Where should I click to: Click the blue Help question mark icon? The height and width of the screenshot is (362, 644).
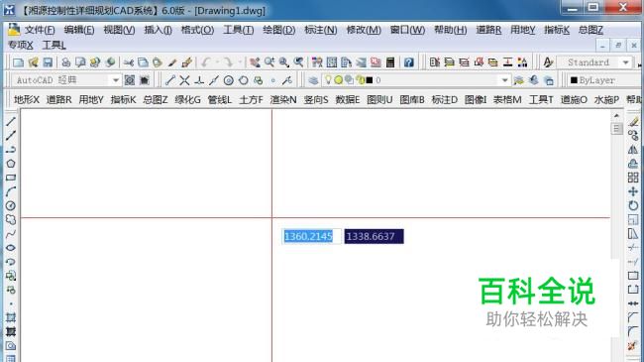point(408,62)
